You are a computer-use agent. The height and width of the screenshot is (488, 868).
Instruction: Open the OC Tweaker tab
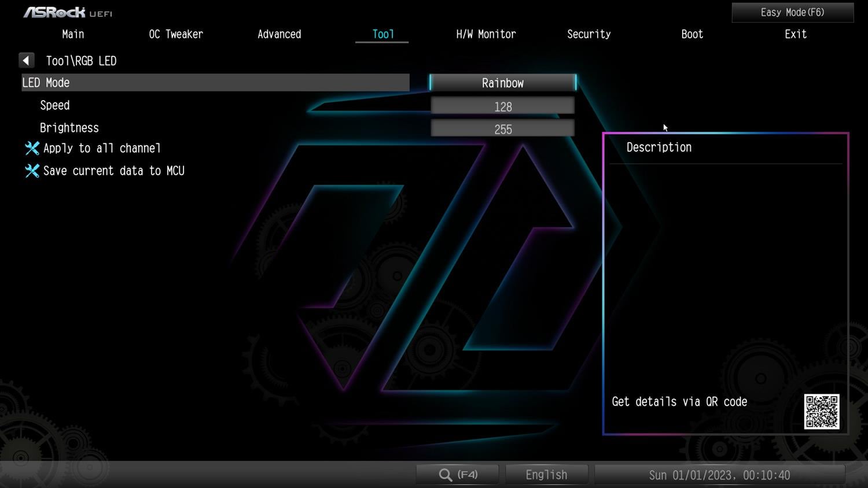coord(176,34)
